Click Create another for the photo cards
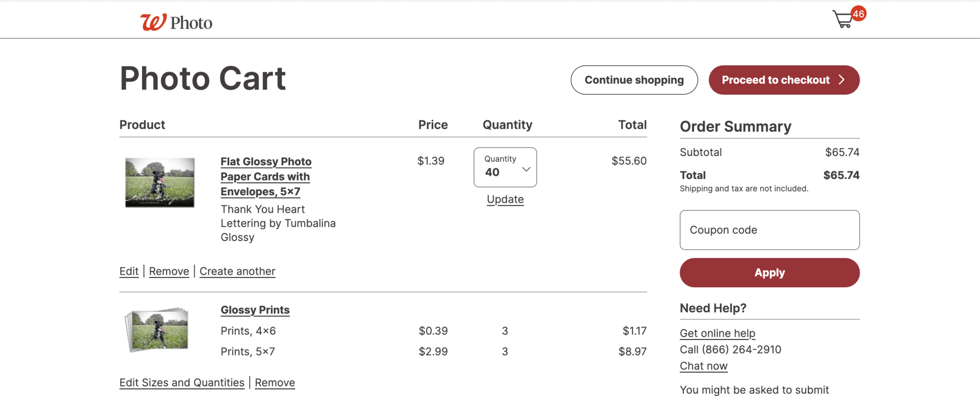The height and width of the screenshot is (396, 980). pyautogui.click(x=237, y=271)
